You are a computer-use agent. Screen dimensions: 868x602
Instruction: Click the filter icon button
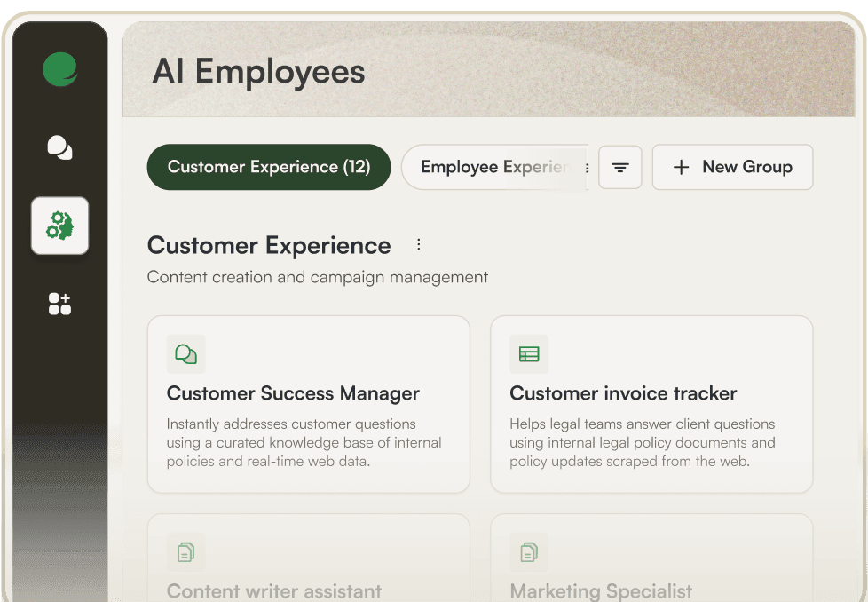[620, 167]
